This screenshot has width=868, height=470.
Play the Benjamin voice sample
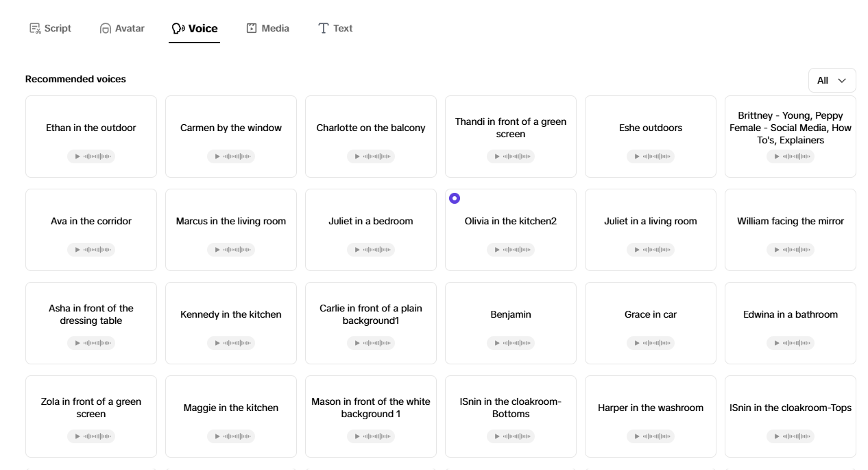(511, 343)
